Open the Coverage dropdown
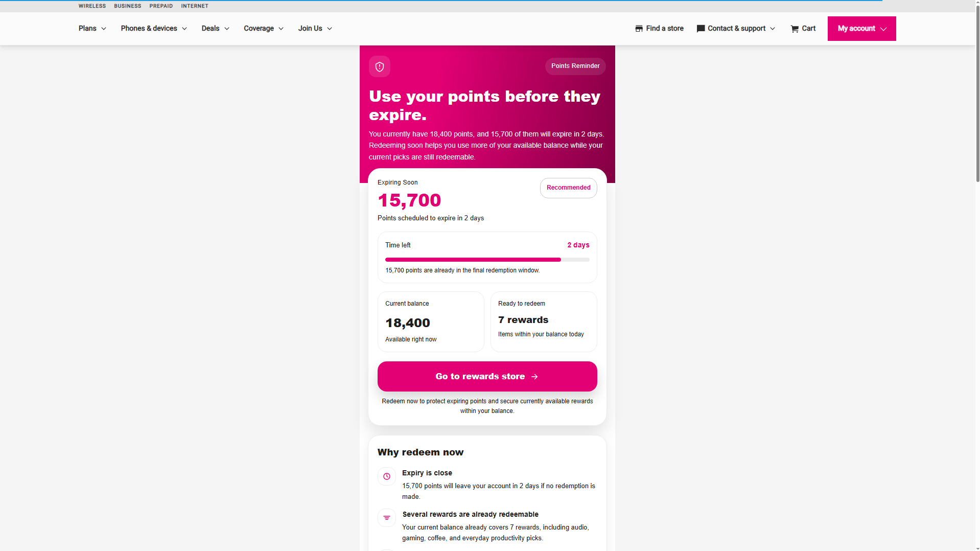 point(264,29)
